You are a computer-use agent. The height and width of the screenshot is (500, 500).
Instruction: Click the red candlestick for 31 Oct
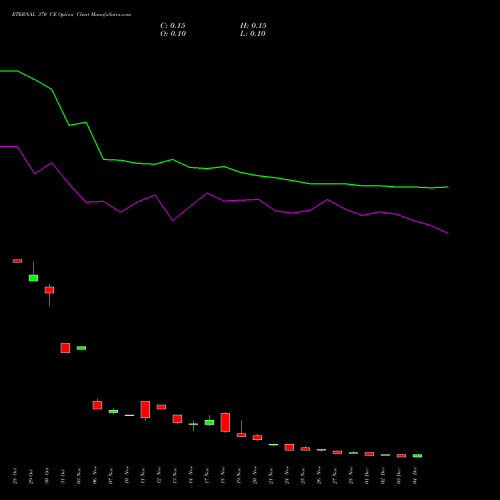point(65,348)
